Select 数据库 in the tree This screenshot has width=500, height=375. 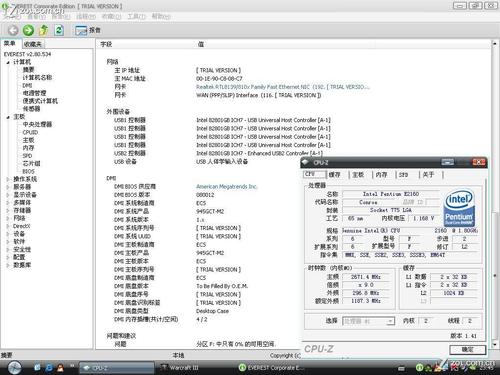click(x=22, y=265)
